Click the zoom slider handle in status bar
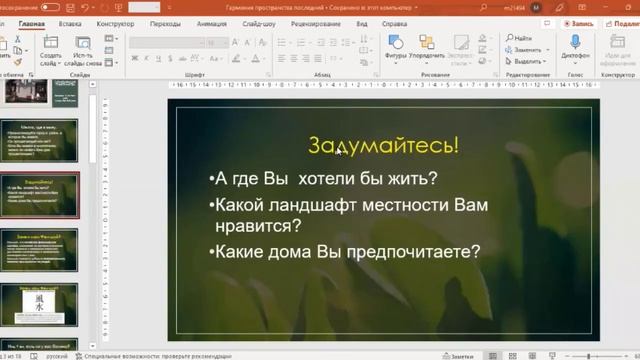 click(589, 356)
